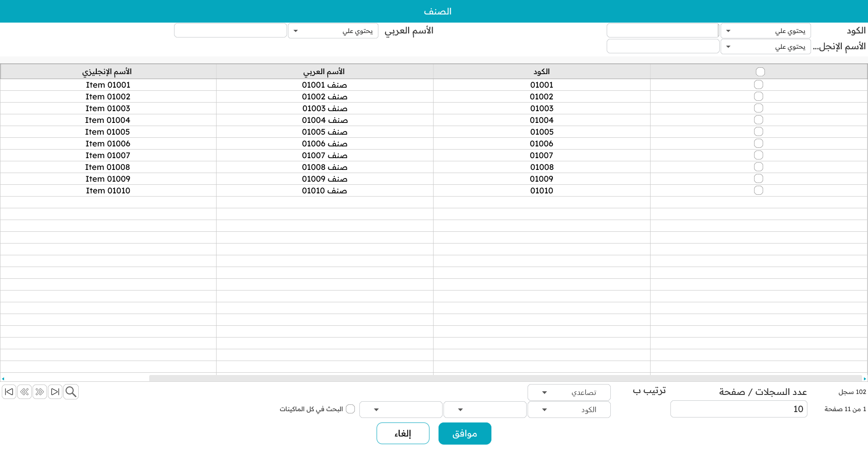868x455 pixels.
Task: Click the Item 01007 cell
Action: click(108, 155)
